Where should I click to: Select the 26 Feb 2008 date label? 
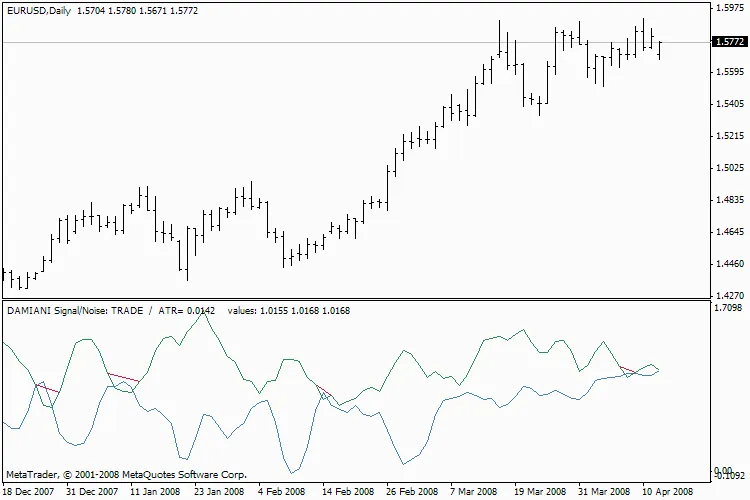(x=411, y=492)
